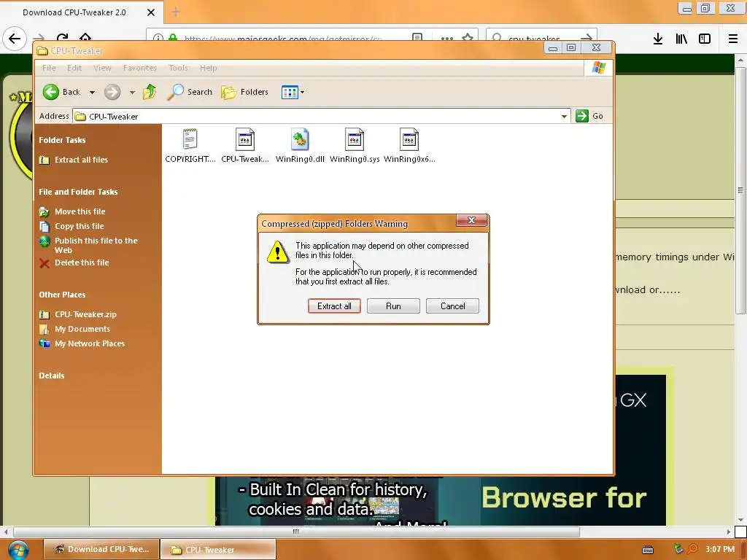Click the search go arrow in browser
Image resolution: width=747 pixels, height=560 pixels.
tap(587, 38)
